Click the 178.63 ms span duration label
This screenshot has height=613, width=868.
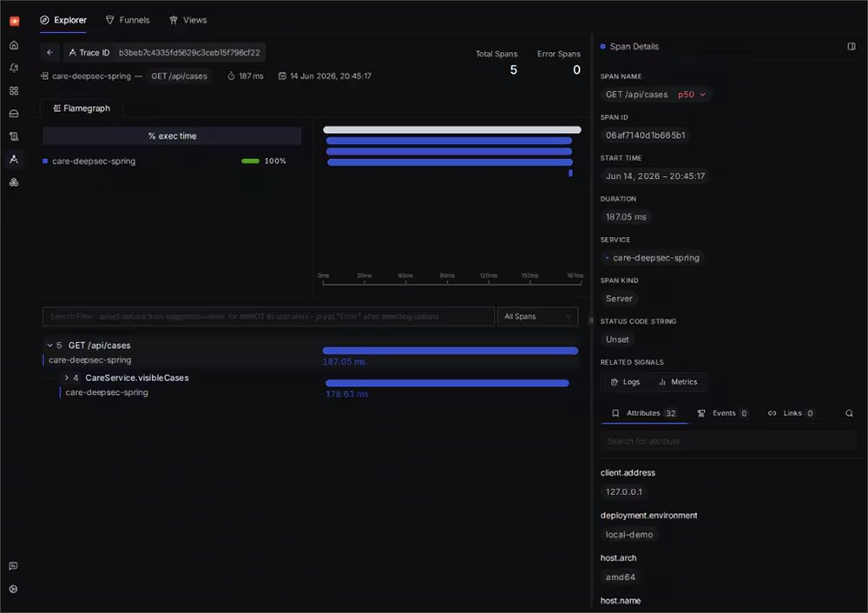(x=346, y=393)
